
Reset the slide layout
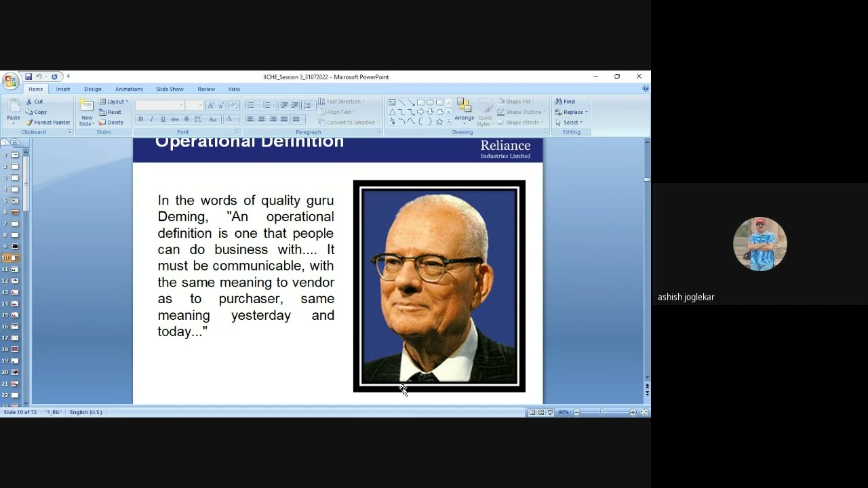point(111,112)
